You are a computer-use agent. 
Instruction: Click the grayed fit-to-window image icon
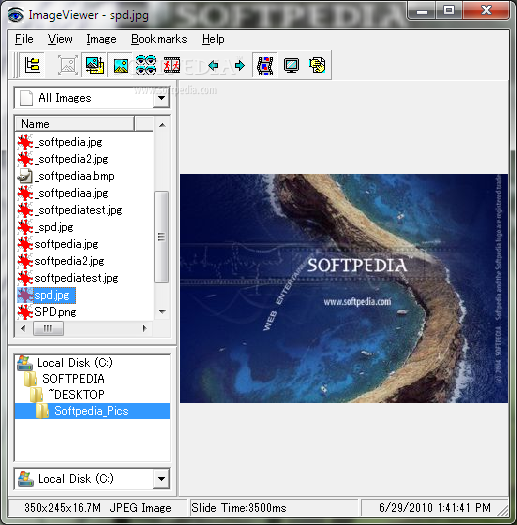68,65
